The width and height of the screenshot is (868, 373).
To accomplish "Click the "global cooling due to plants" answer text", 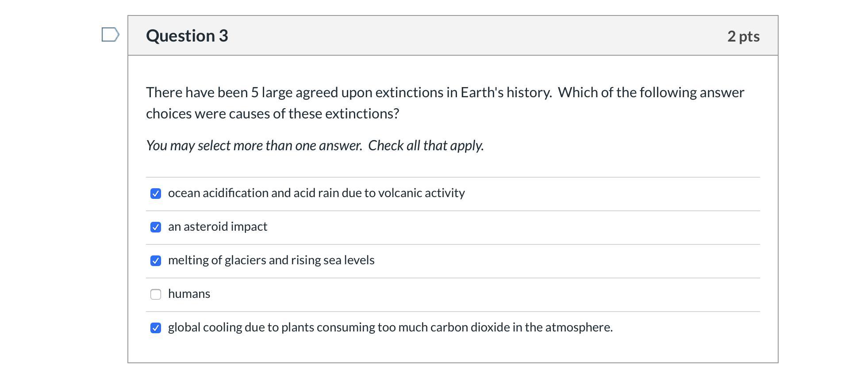I will [x=390, y=327].
